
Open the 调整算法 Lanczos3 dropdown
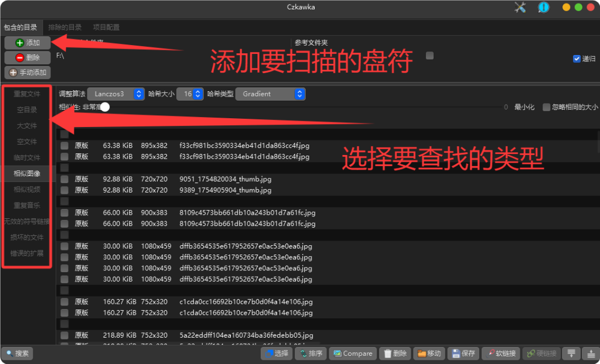(116, 94)
